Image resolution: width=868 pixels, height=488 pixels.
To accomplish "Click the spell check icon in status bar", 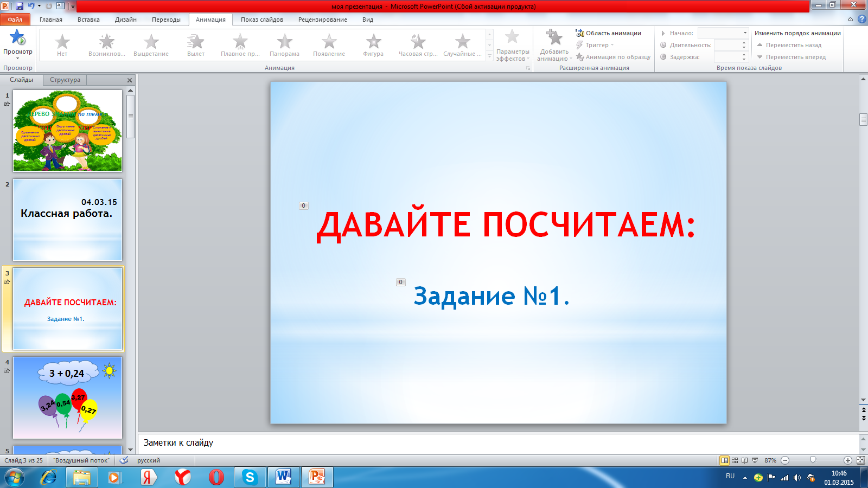I will pyautogui.click(x=124, y=460).
